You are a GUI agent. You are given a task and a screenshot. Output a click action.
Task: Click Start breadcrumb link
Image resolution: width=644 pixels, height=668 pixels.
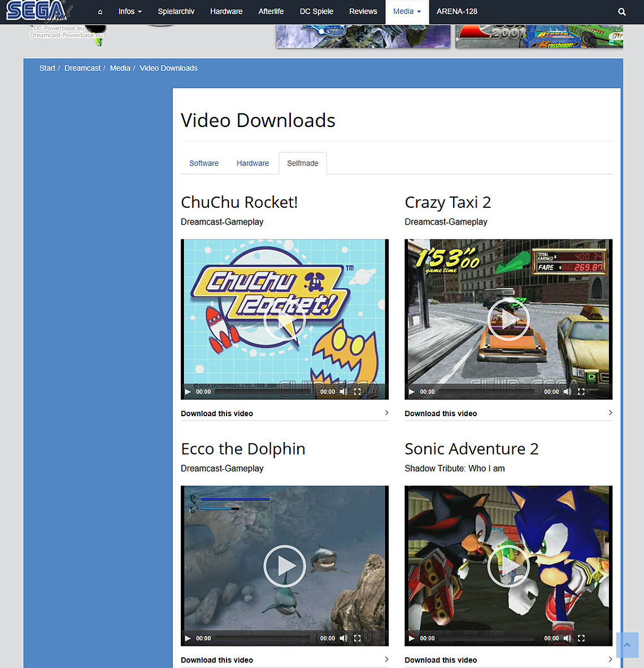47,68
